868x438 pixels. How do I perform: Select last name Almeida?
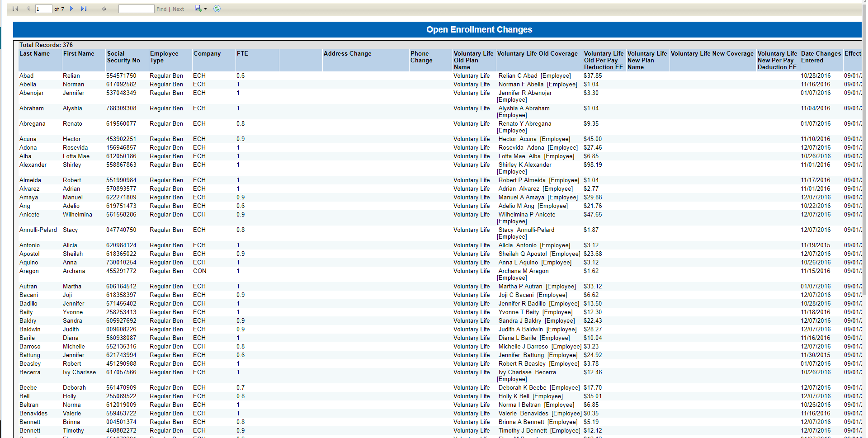pos(30,180)
